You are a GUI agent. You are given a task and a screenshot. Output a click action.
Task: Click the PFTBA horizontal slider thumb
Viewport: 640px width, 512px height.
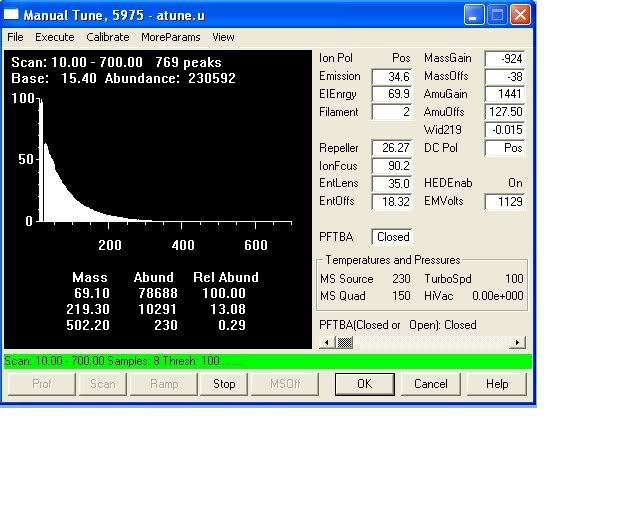pyautogui.click(x=344, y=343)
